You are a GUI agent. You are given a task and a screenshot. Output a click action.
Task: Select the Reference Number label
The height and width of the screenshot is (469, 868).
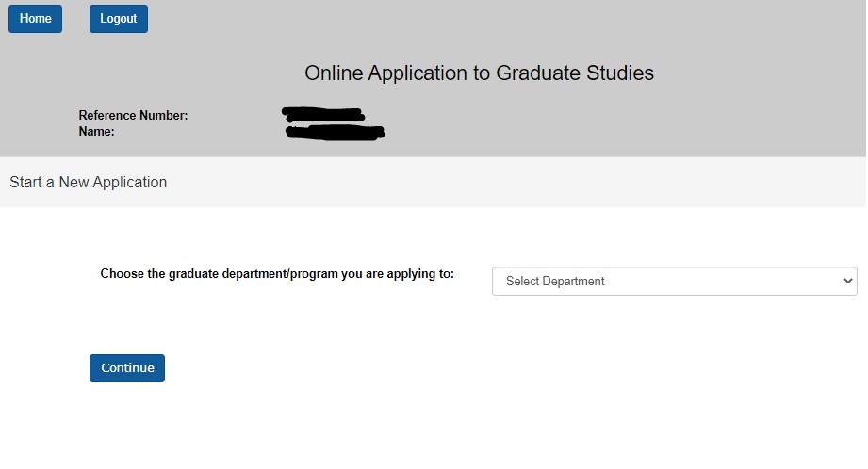click(133, 116)
